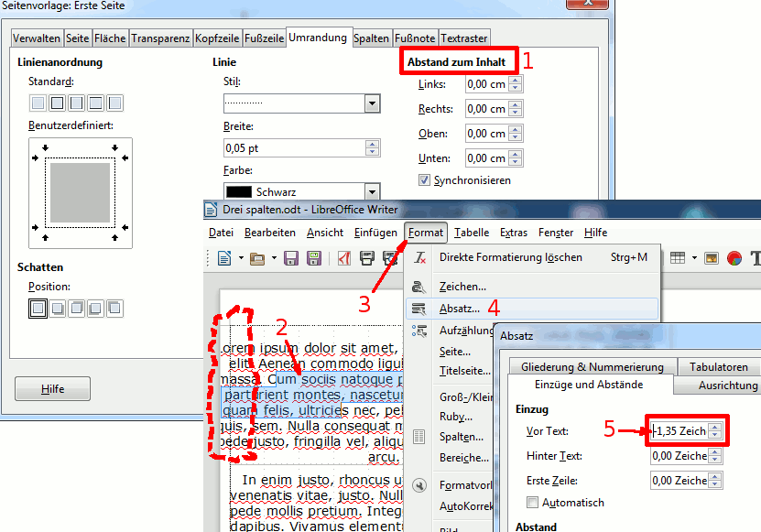Screen dimensions: 761x532
Task: Open the Tabelle menu
Action: click(x=472, y=233)
